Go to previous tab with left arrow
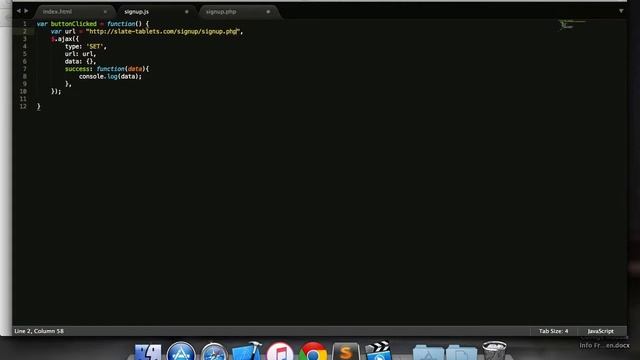The height and width of the screenshot is (360, 640). (x=18, y=11)
